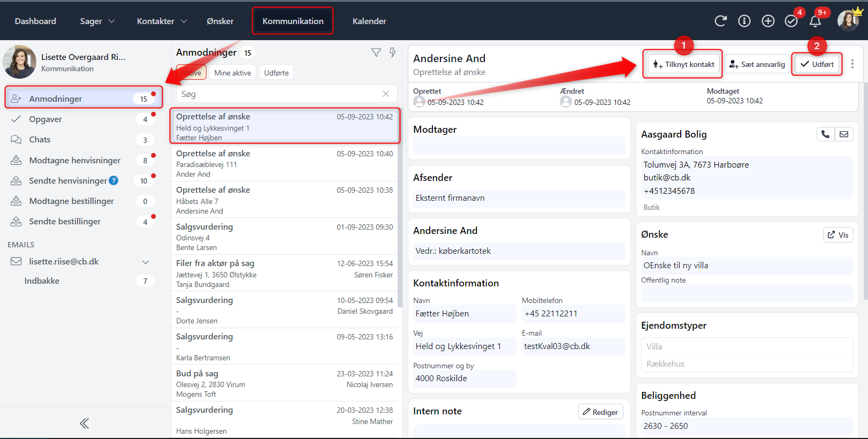This screenshot has height=439, width=868.
Task: Open Bud på sag for Olesvej 2
Action: point(285,383)
